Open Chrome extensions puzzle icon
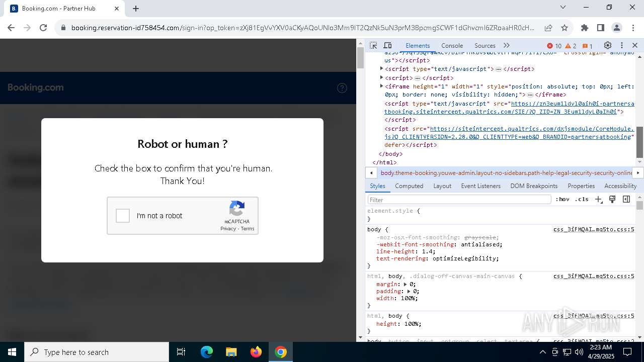The image size is (644, 362). pyautogui.click(x=585, y=28)
